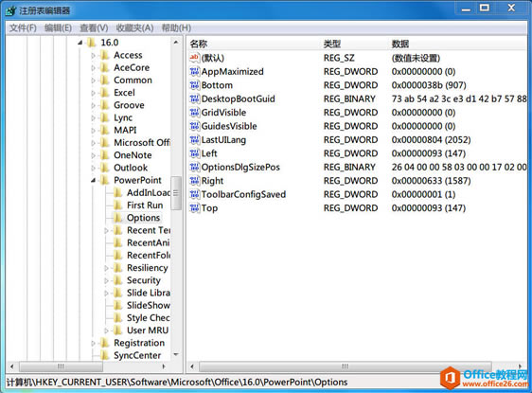Click the DesktopBootGuid binary value icon

click(194, 98)
